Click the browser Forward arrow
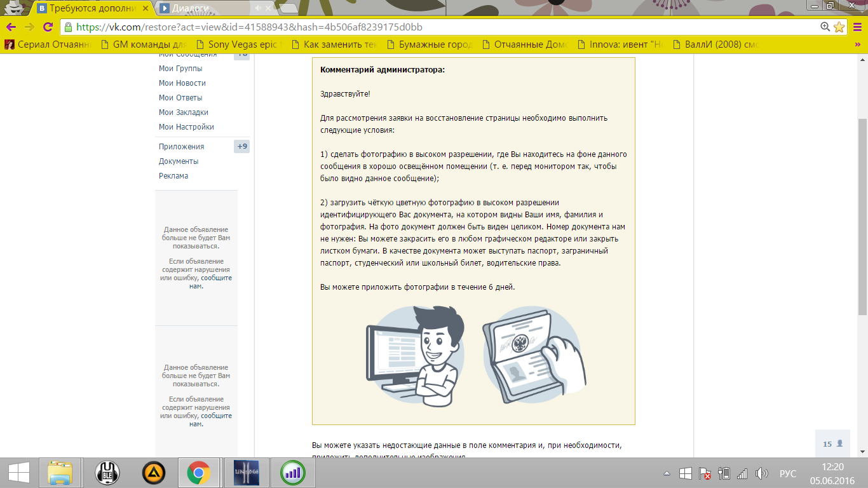Viewport: 868px width, 488px height. [x=29, y=27]
